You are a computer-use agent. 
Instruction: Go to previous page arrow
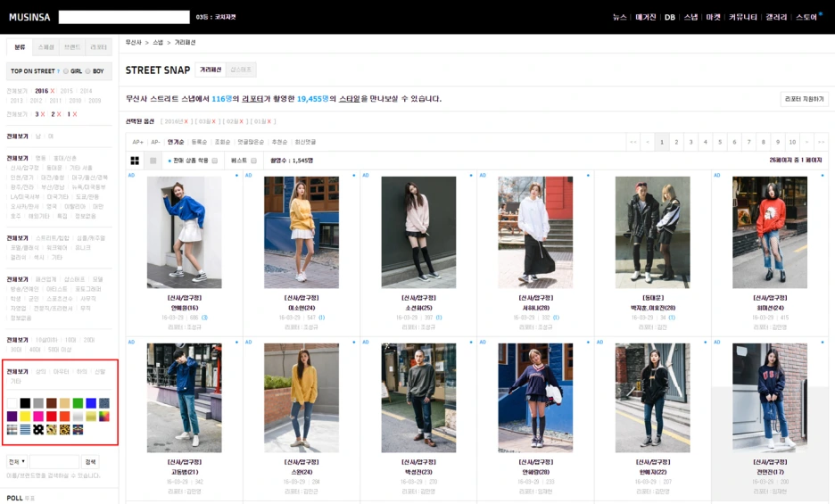click(x=647, y=142)
